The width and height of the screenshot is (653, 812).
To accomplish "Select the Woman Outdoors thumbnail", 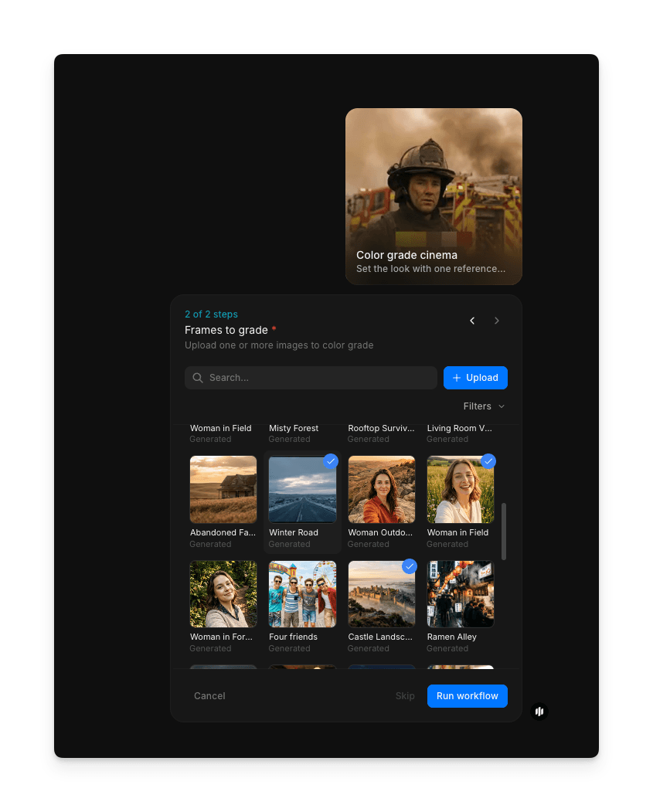I will 382,490.
